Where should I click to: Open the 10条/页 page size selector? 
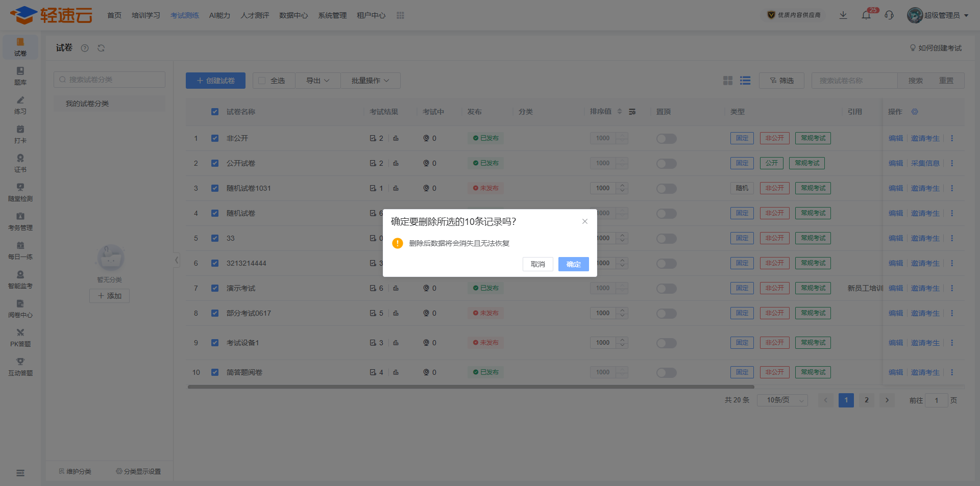(782, 400)
